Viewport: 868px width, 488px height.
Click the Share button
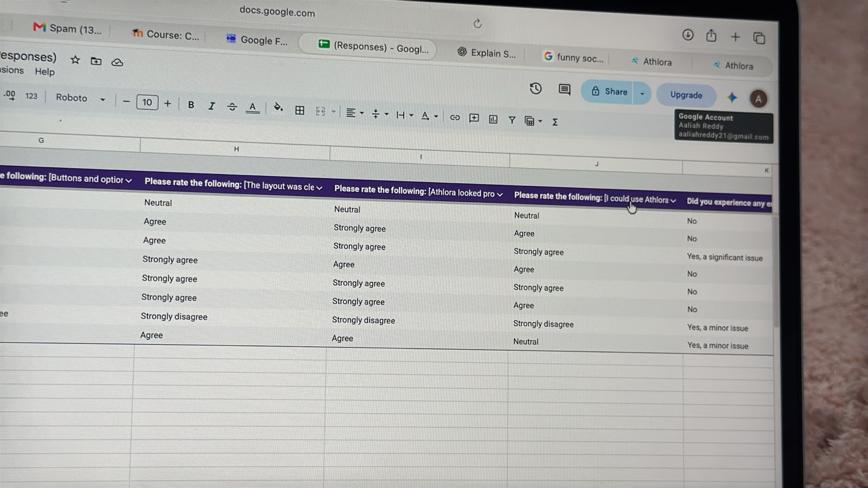[609, 91]
